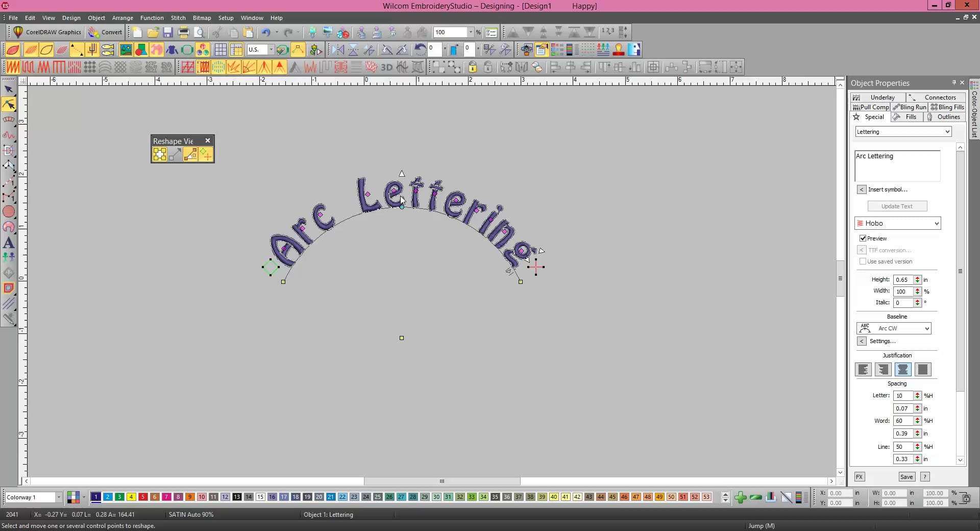Select color chip 13 in the palette
This screenshot has height=531, width=980.
[236, 497]
